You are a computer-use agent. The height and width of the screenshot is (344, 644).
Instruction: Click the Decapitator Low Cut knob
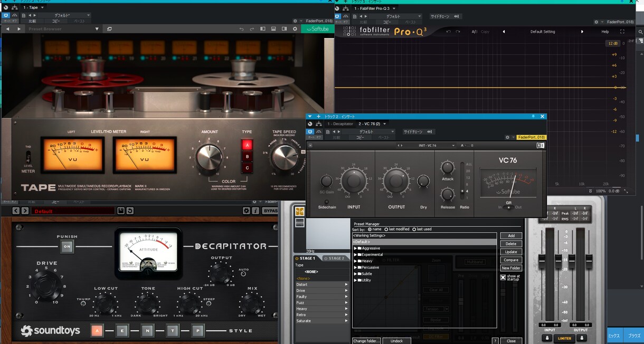click(x=105, y=303)
